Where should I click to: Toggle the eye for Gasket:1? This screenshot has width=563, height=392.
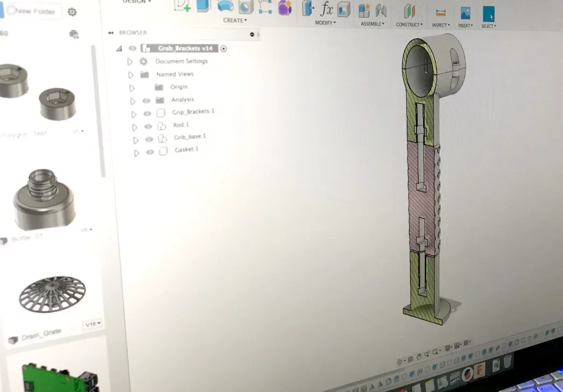click(150, 152)
